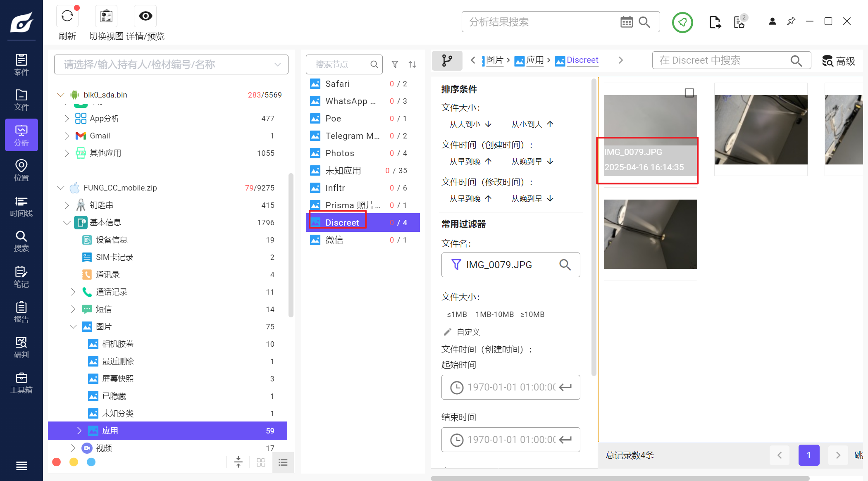Switch to list view toggle at bottom
Image resolution: width=868 pixels, height=481 pixels.
click(283, 462)
